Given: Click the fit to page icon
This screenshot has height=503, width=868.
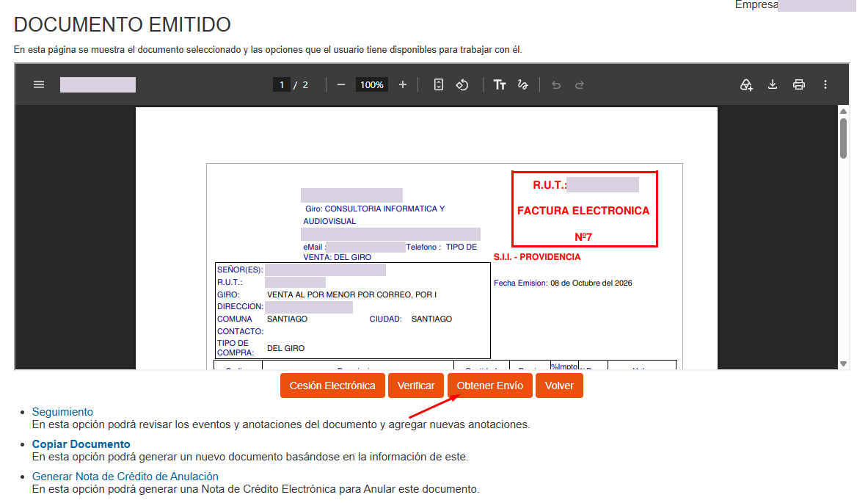Looking at the screenshot, I should tap(439, 84).
